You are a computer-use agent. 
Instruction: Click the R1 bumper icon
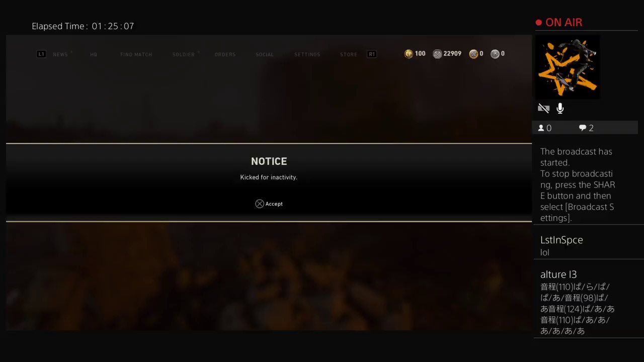tap(372, 54)
